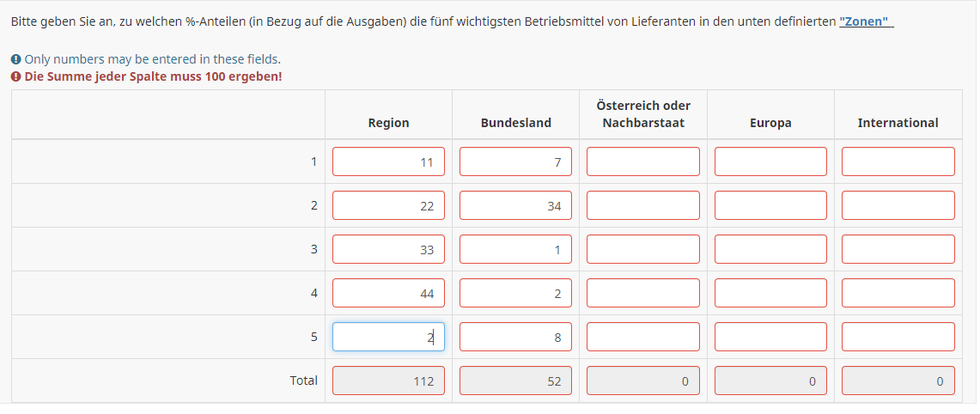This screenshot has width=980, height=414.
Task: Focus the Europa field in row 1
Action: pyautogui.click(x=770, y=161)
